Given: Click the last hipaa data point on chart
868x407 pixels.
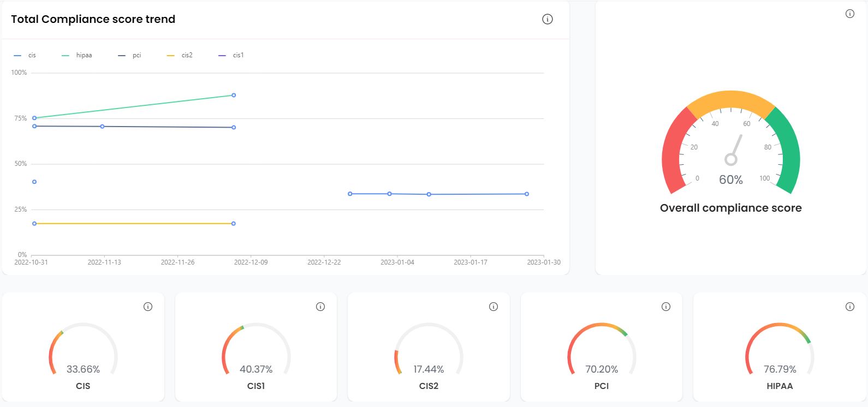Looking at the screenshot, I should point(234,95).
